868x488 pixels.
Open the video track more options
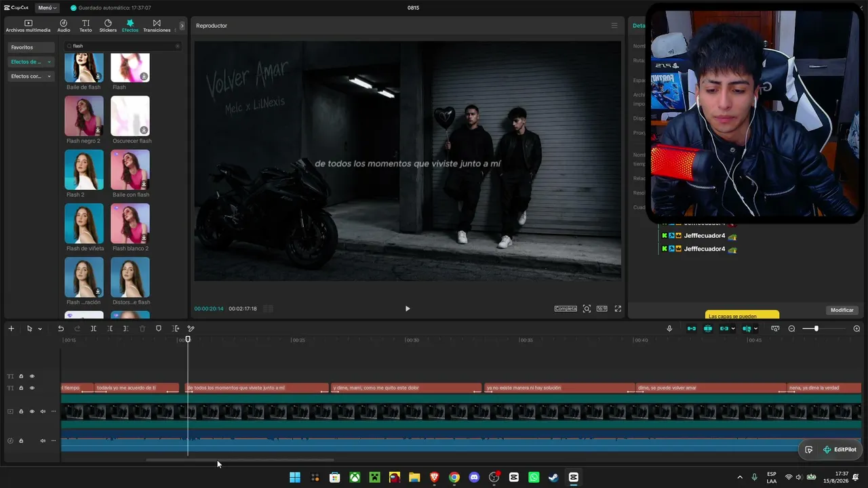[x=54, y=411]
